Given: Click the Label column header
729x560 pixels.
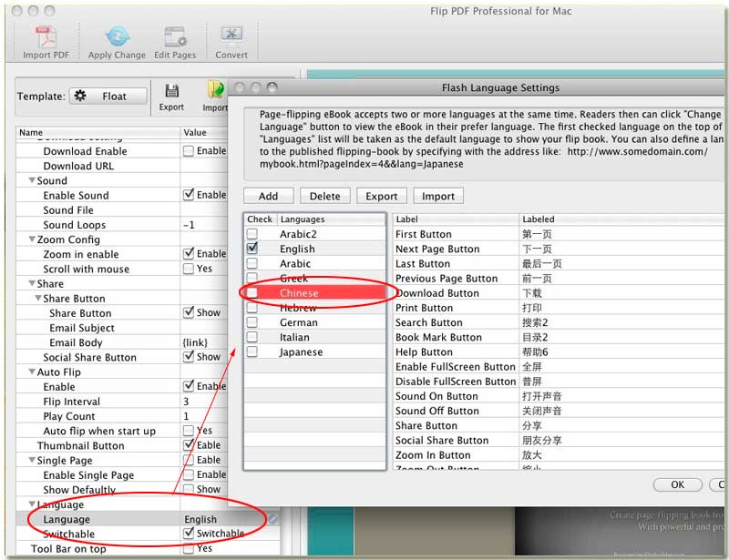Looking at the screenshot, I should [457, 219].
